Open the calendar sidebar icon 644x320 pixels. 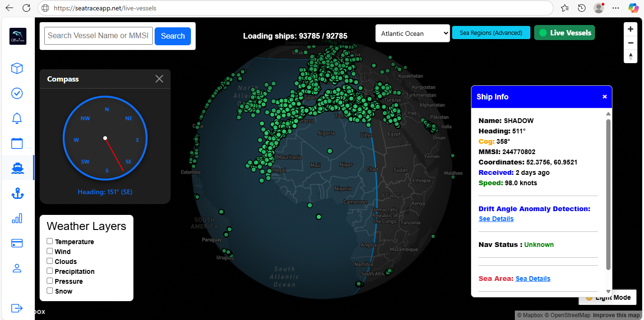click(x=17, y=143)
